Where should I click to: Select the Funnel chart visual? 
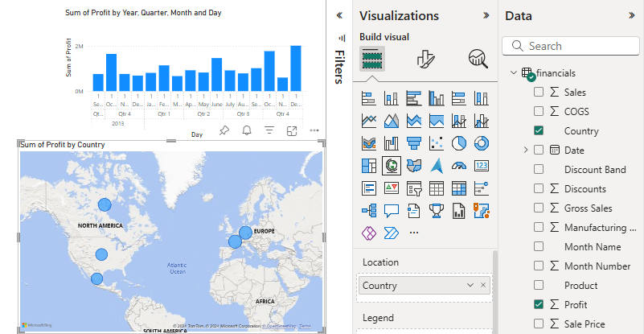[x=413, y=143]
